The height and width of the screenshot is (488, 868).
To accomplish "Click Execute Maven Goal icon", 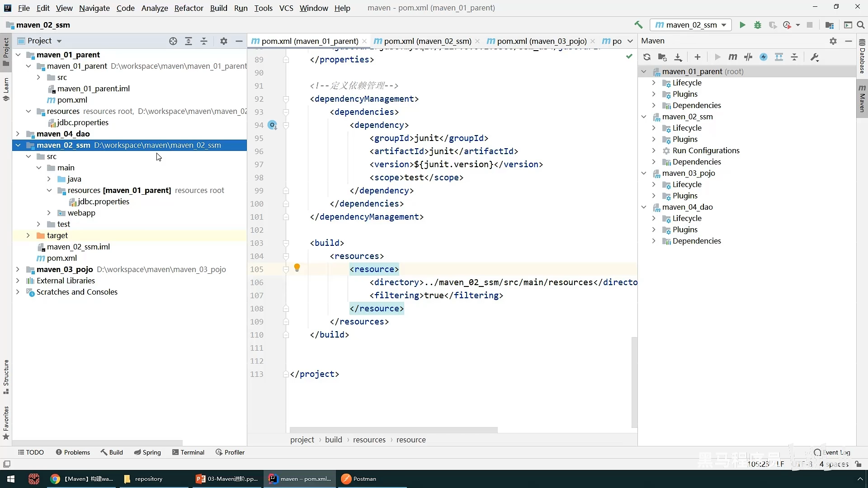I will pos(733,57).
